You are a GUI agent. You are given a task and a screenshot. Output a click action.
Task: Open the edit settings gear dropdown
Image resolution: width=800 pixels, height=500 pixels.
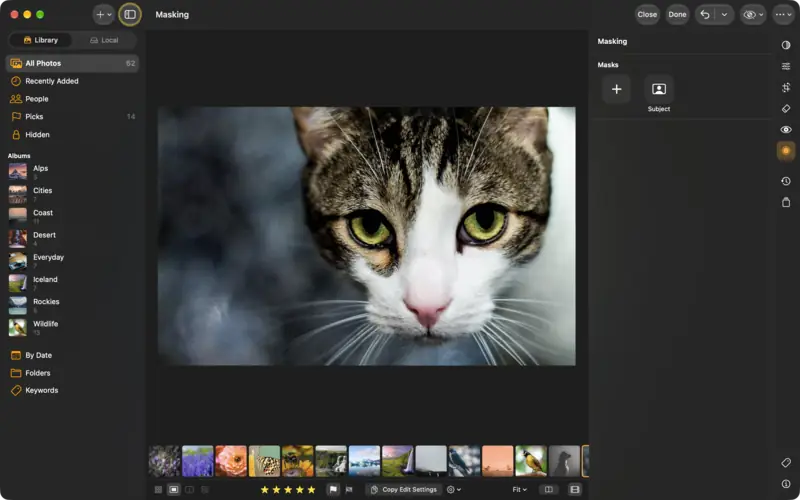tap(454, 490)
